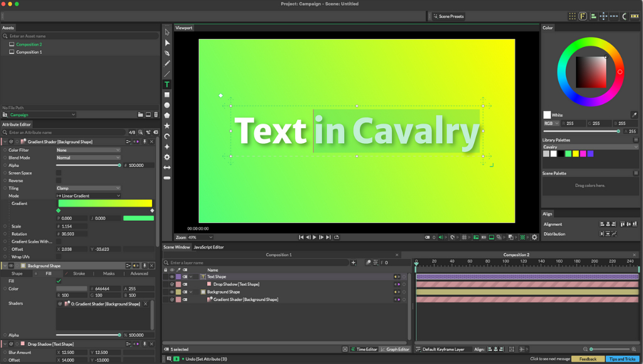This screenshot has width=643, height=364.
Task: Select the Polygon shape tool
Action: 167,115
